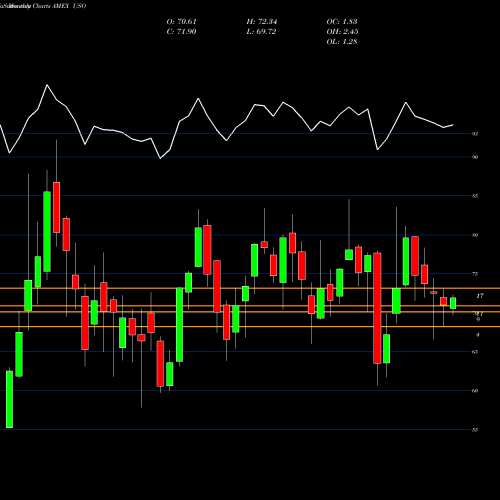Click the 60 price axis label
This screenshot has width=500, height=500.
coord(475,391)
